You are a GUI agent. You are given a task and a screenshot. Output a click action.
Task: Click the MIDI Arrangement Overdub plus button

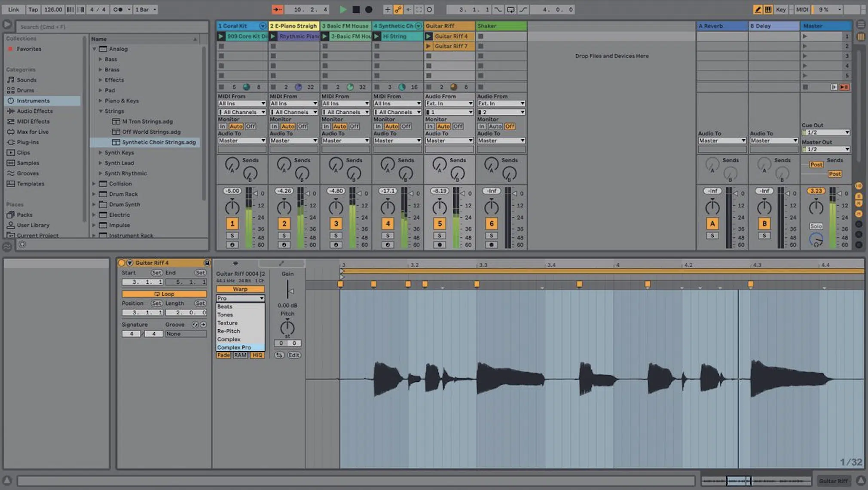388,9
